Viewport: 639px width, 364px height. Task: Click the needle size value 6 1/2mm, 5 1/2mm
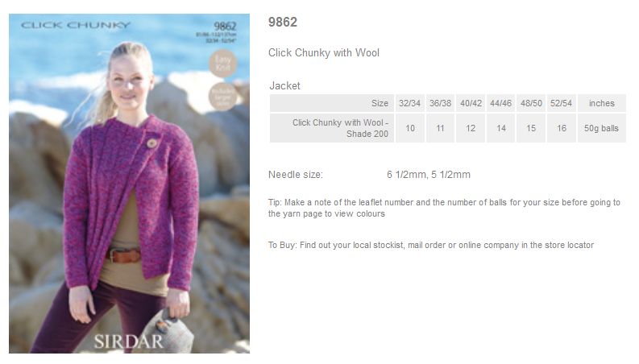pyautogui.click(x=429, y=175)
